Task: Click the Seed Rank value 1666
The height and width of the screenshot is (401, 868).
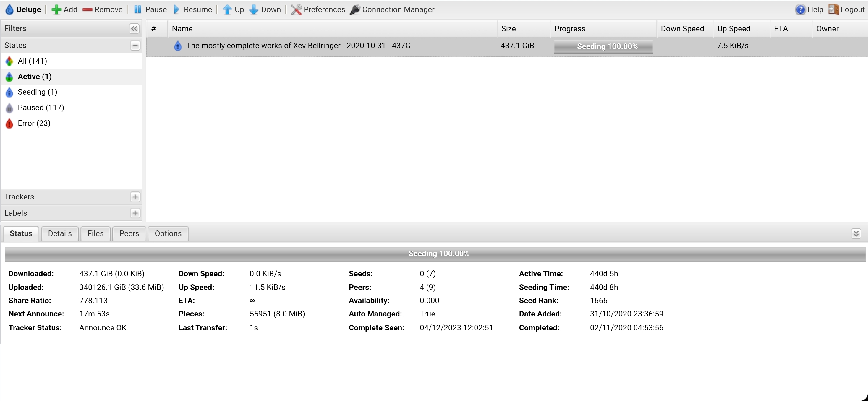Action: point(598,300)
